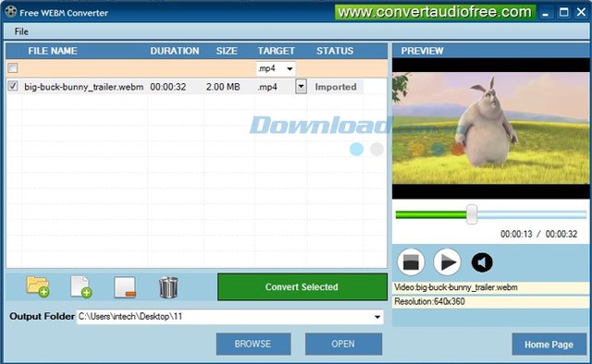The image size is (592, 364).
Task: Click the Resolution:640x360 info line
Action: (491, 302)
